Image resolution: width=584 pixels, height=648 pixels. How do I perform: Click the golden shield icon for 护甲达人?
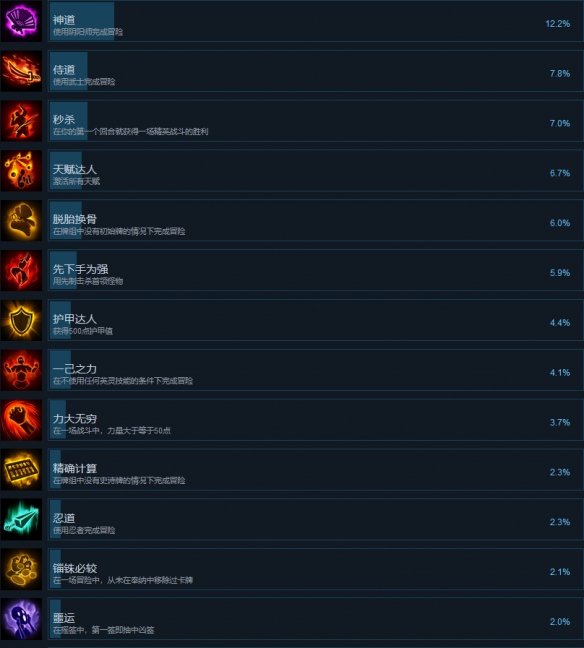pyautogui.click(x=21, y=320)
